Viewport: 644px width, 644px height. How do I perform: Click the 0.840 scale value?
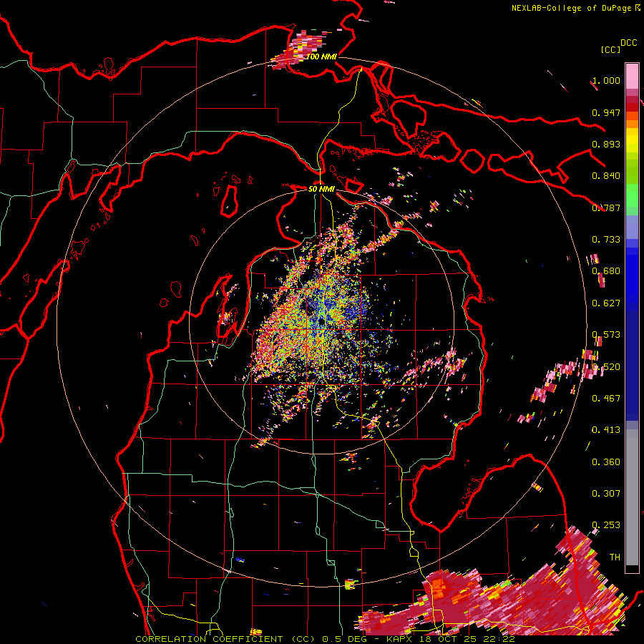(606, 176)
